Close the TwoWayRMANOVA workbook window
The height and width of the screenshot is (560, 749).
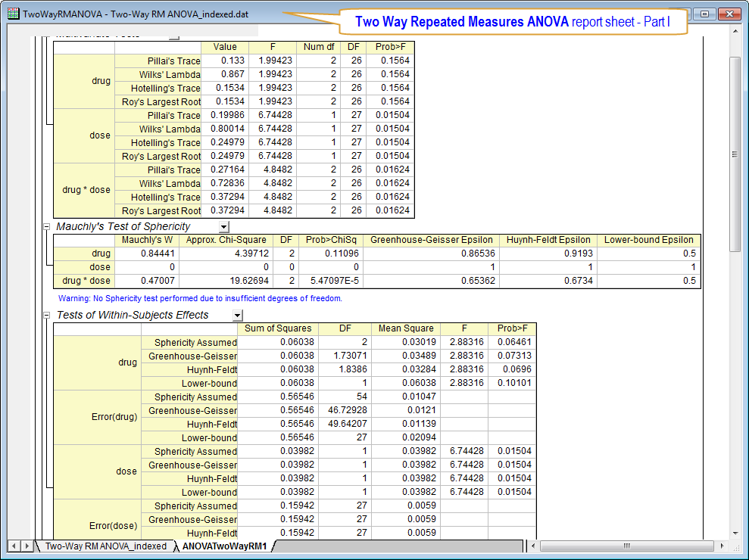coord(729,14)
